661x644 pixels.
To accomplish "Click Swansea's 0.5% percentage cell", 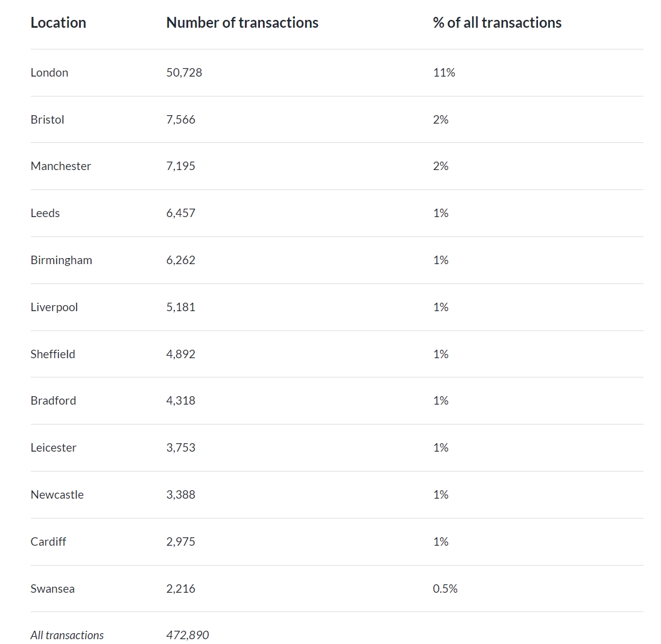I will click(445, 589).
